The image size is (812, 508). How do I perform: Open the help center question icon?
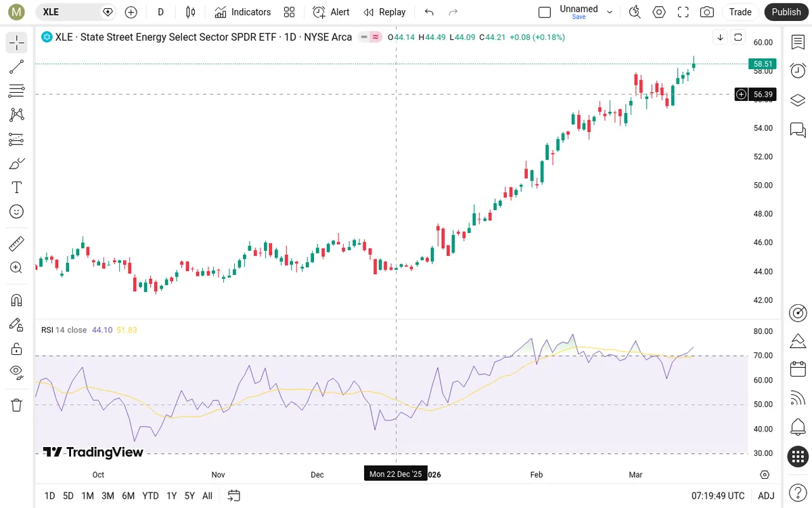798,491
